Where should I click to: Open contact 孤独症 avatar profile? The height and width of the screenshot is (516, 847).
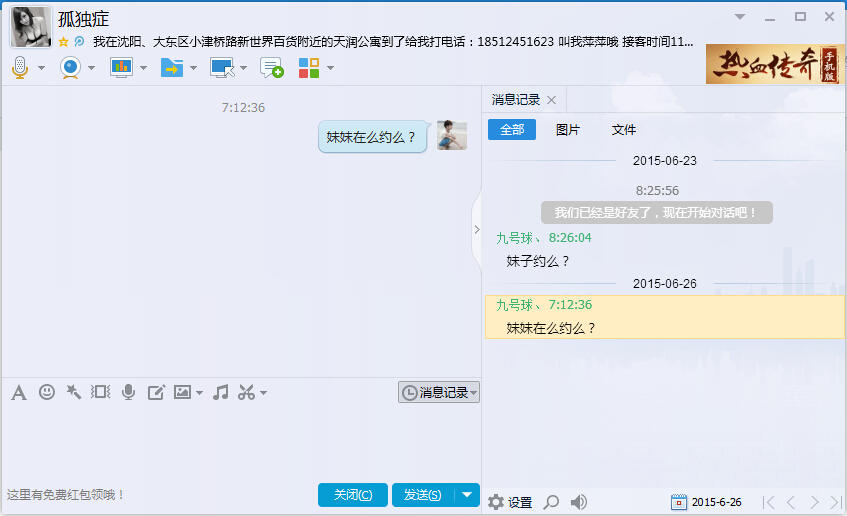click(31, 27)
